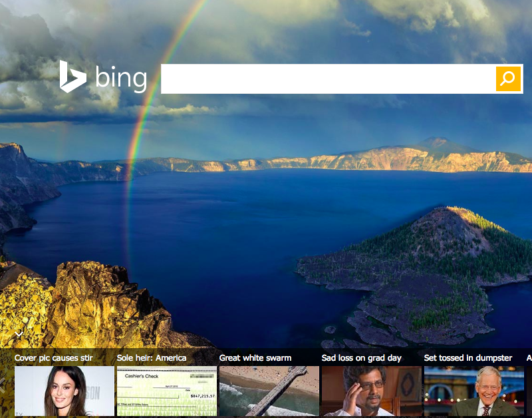Select the aerial beach pier thumbnail
The width and height of the screenshot is (532, 418).
tap(269, 391)
